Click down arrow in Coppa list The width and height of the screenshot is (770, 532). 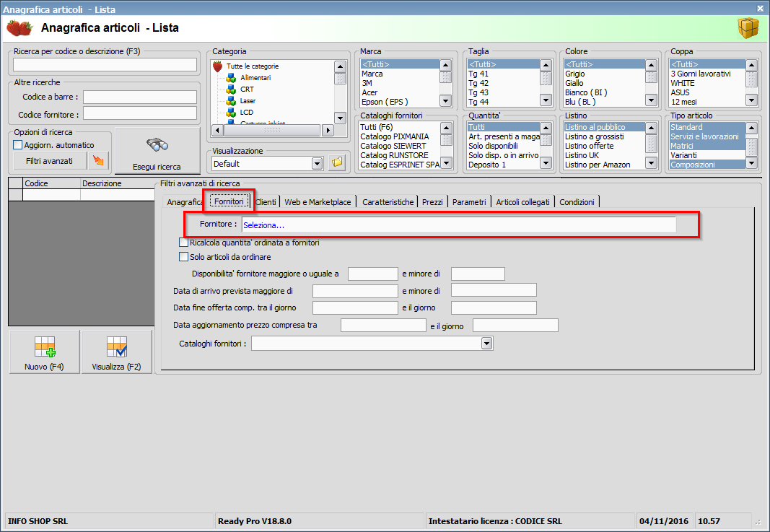click(x=751, y=100)
